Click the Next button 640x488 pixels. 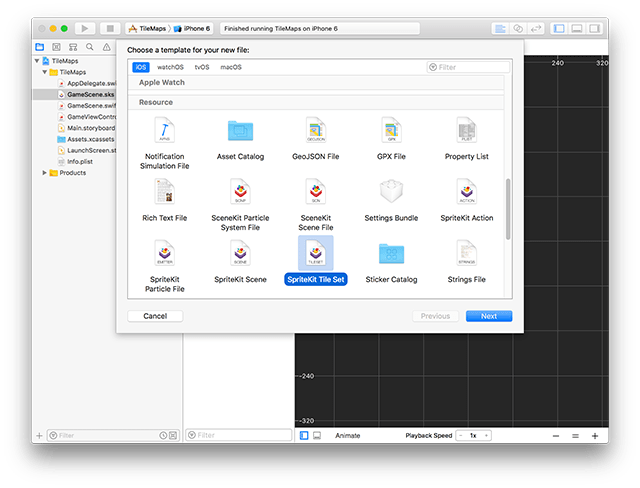(489, 316)
